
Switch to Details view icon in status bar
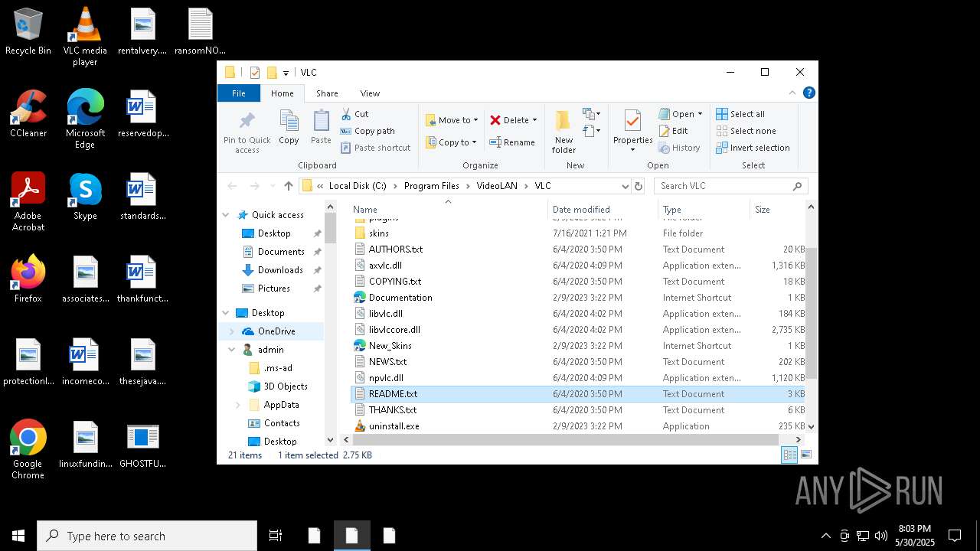[789, 455]
